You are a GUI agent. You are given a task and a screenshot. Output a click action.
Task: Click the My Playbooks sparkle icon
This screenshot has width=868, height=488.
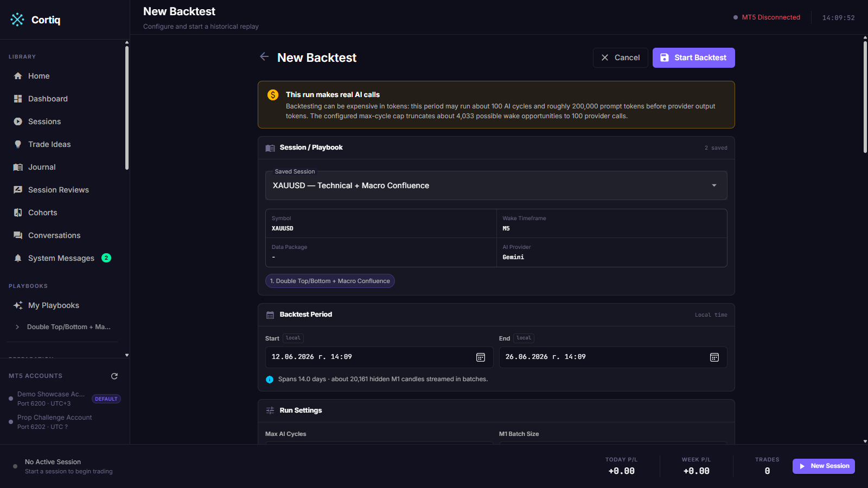pos(18,305)
